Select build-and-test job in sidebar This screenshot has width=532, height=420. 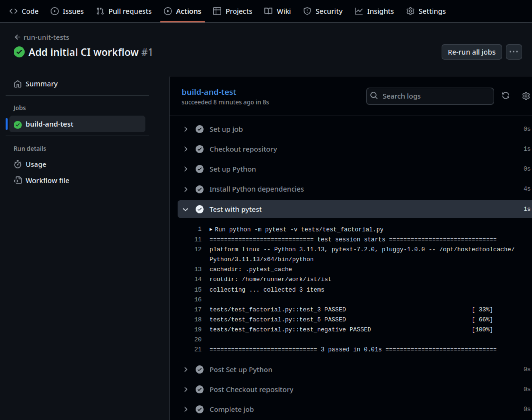point(77,124)
